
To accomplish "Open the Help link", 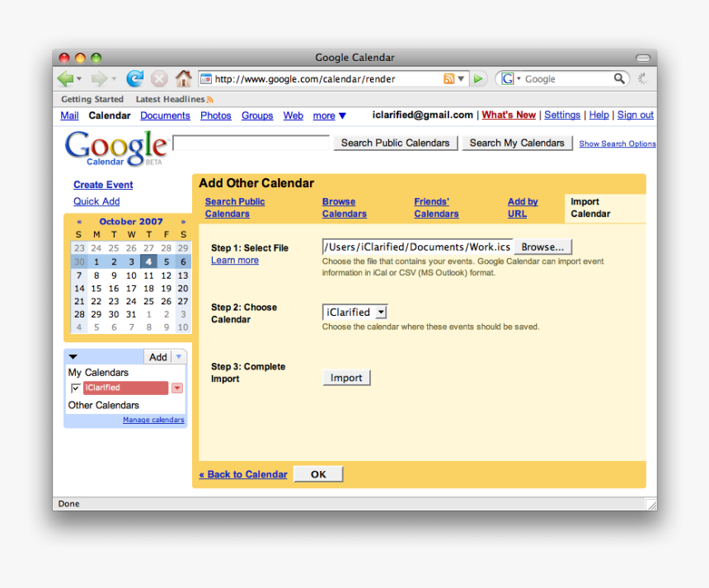I will [599, 115].
